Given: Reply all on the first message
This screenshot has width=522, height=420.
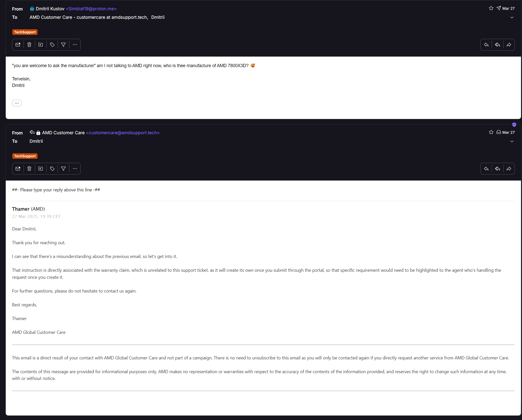Looking at the screenshot, I should click(497, 45).
